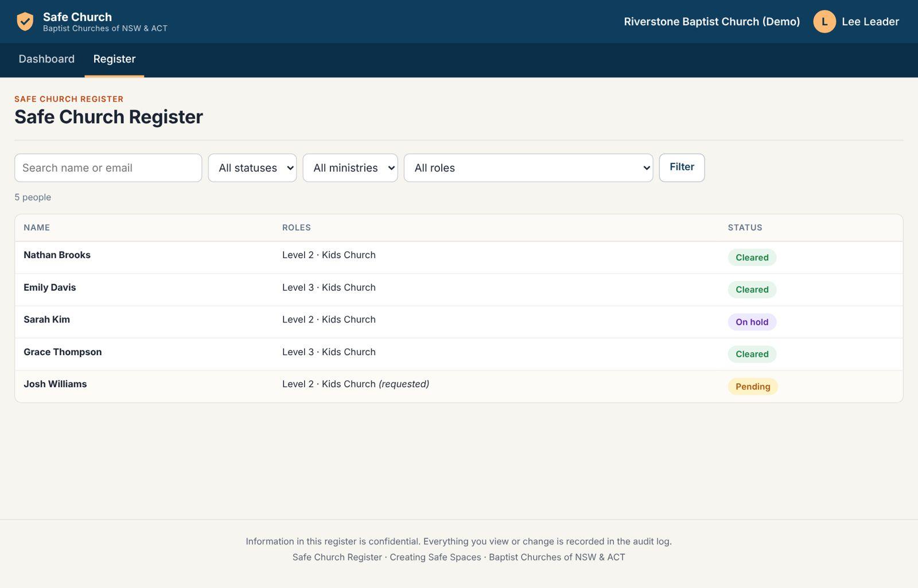This screenshot has width=918, height=588.
Task: Click the ROLES column header
Action: [297, 228]
